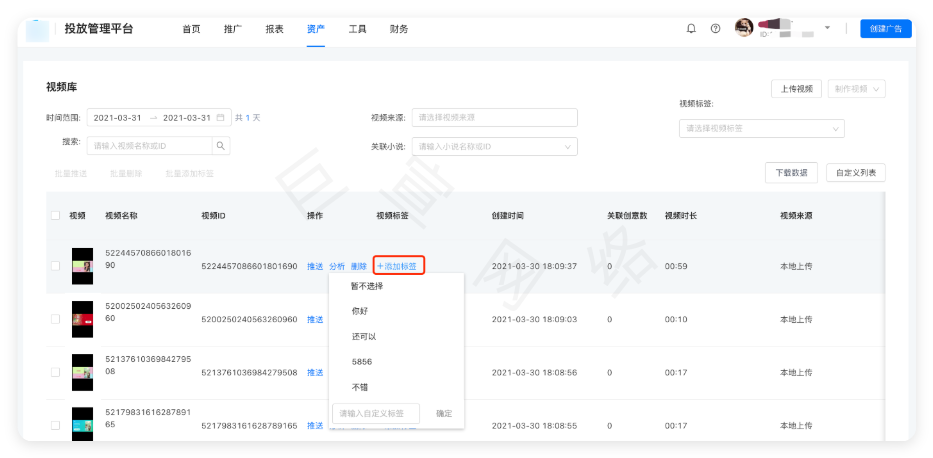The image size is (933, 458).
Task: Open thumbnail of video 5213761036984279508
Action: click(x=83, y=372)
